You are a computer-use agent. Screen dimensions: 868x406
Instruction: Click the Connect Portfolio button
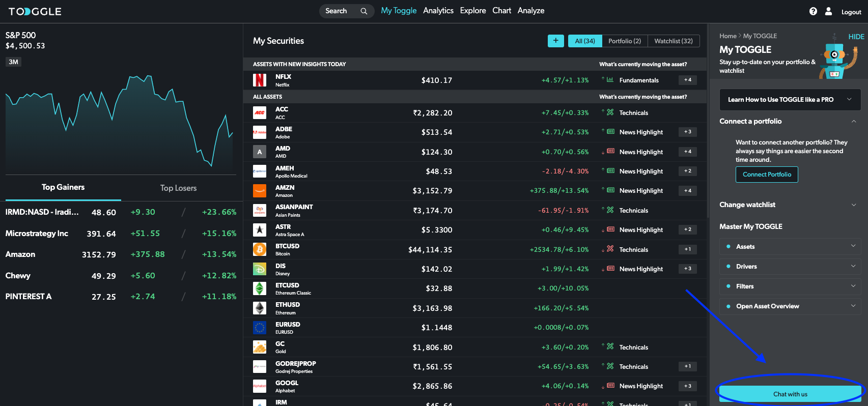(767, 175)
